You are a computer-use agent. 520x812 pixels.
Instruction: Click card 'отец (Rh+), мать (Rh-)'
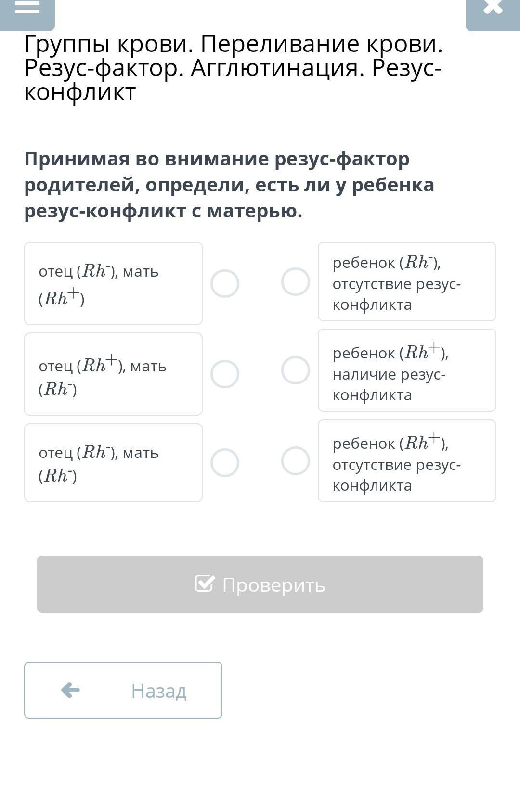(x=113, y=374)
